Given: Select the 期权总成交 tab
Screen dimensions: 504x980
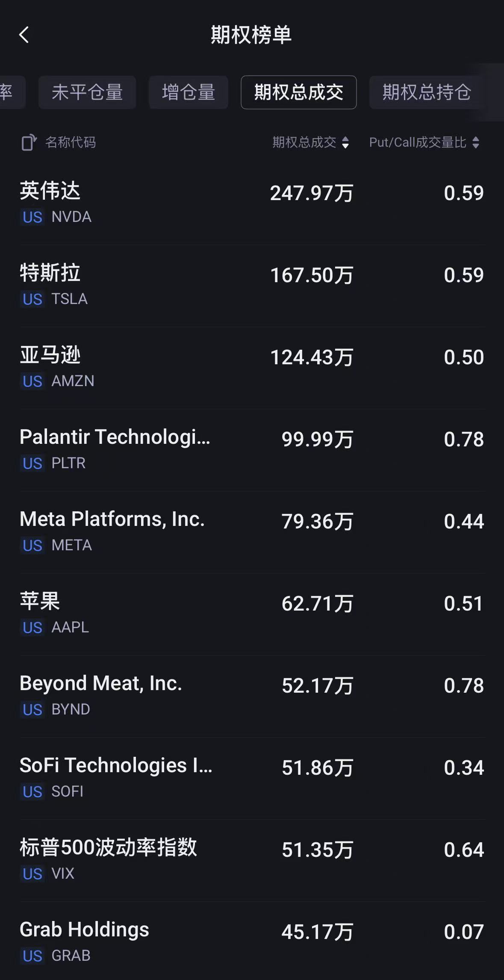Looking at the screenshot, I should (298, 92).
